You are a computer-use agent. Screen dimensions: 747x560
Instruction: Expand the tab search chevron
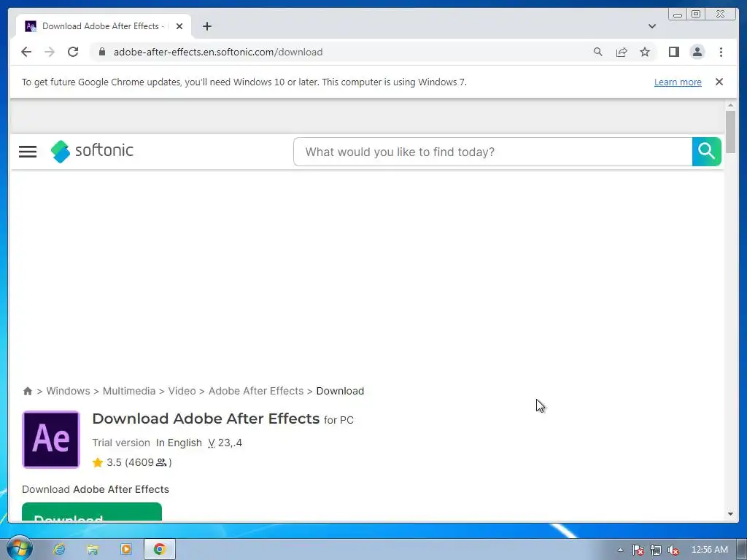(651, 26)
